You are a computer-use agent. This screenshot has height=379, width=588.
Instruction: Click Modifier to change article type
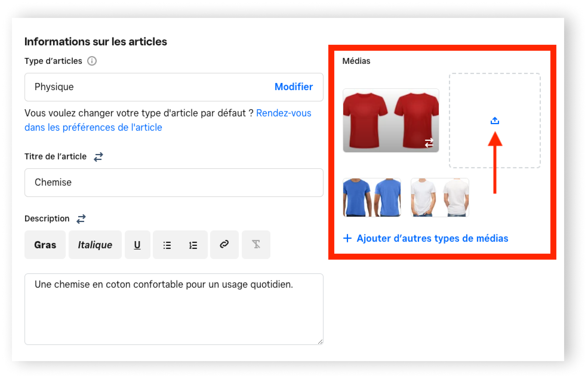[x=293, y=87]
